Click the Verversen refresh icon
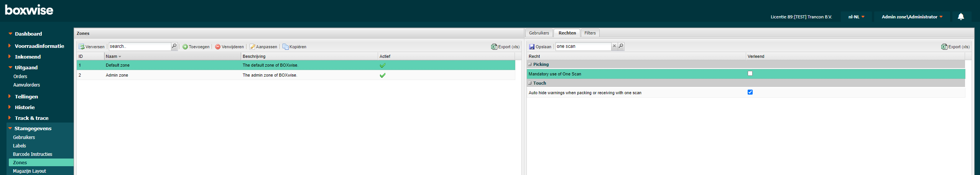 82,47
